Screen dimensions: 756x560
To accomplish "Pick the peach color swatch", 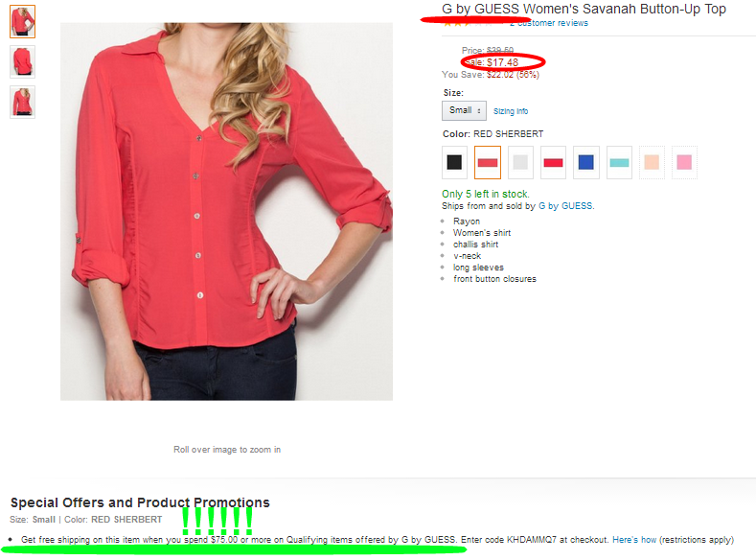I will tap(652, 163).
